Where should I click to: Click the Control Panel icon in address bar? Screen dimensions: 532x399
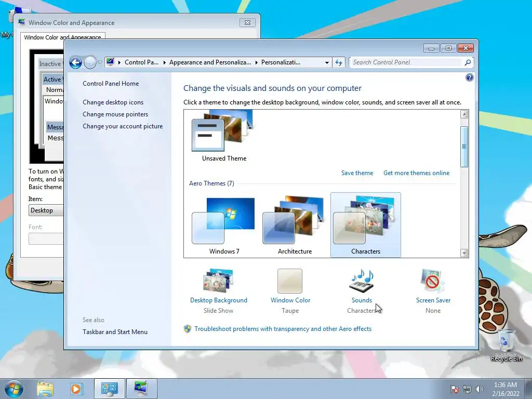tap(110, 62)
